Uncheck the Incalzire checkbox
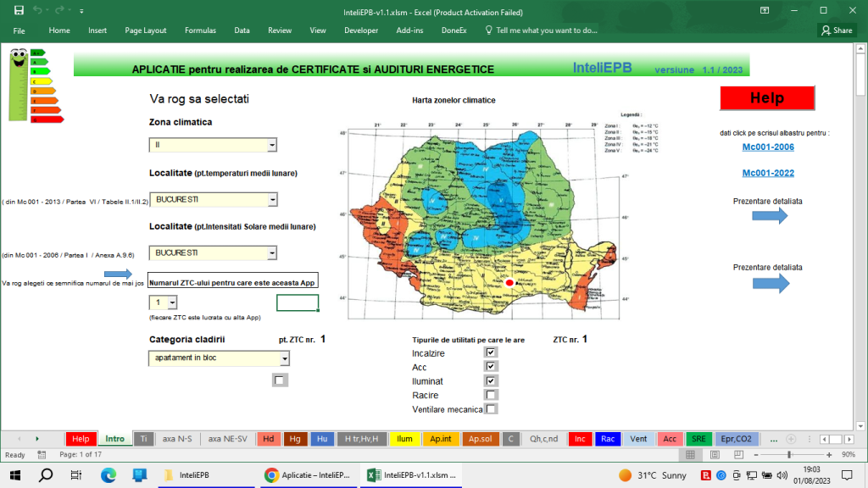Screen dimensions: 868x488 (x=490, y=352)
